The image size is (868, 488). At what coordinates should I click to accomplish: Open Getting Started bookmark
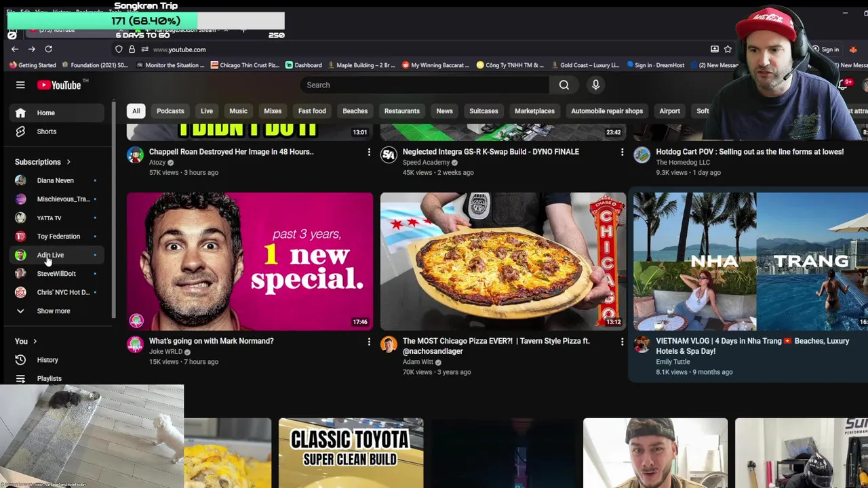(33, 65)
